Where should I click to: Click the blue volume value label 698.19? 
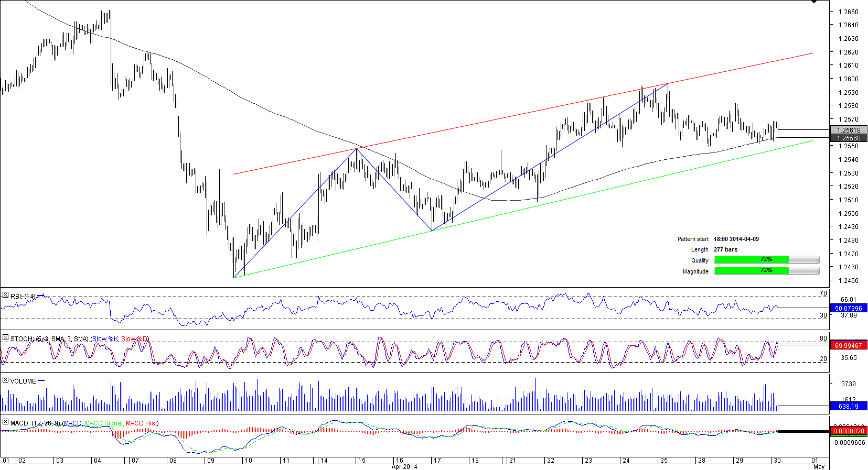pos(849,406)
